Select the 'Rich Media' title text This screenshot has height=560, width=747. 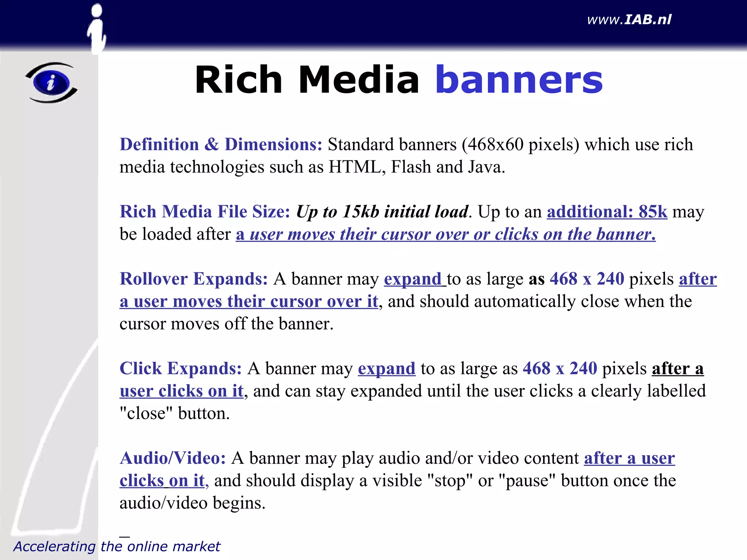[307, 80]
